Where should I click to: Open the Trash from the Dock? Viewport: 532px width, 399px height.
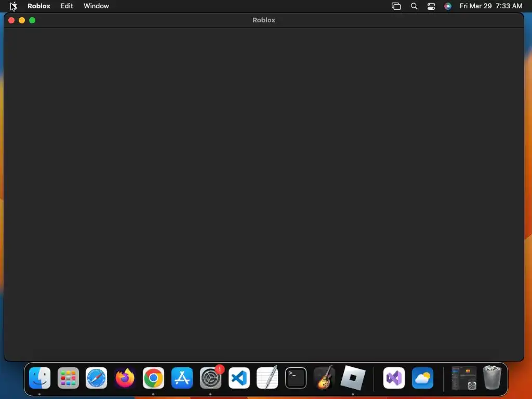(x=492, y=377)
